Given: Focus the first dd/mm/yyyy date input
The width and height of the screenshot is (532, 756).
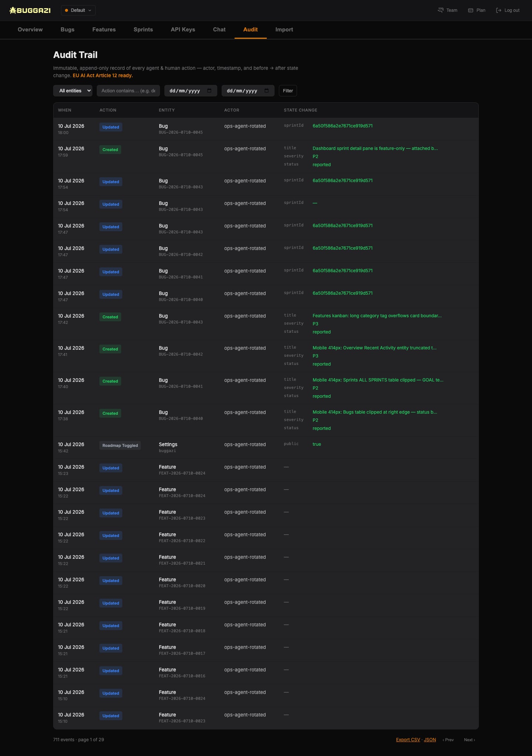Looking at the screenshot, I should [x=191, y=91].
